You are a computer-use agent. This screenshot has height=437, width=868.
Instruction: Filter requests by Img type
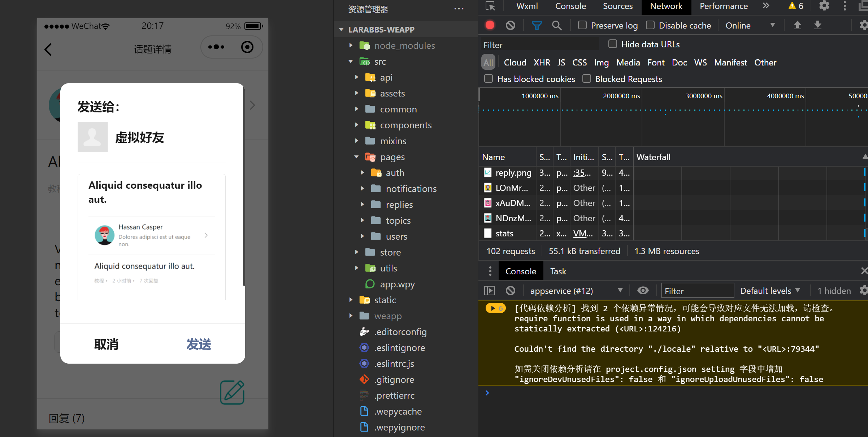(602, 63)
